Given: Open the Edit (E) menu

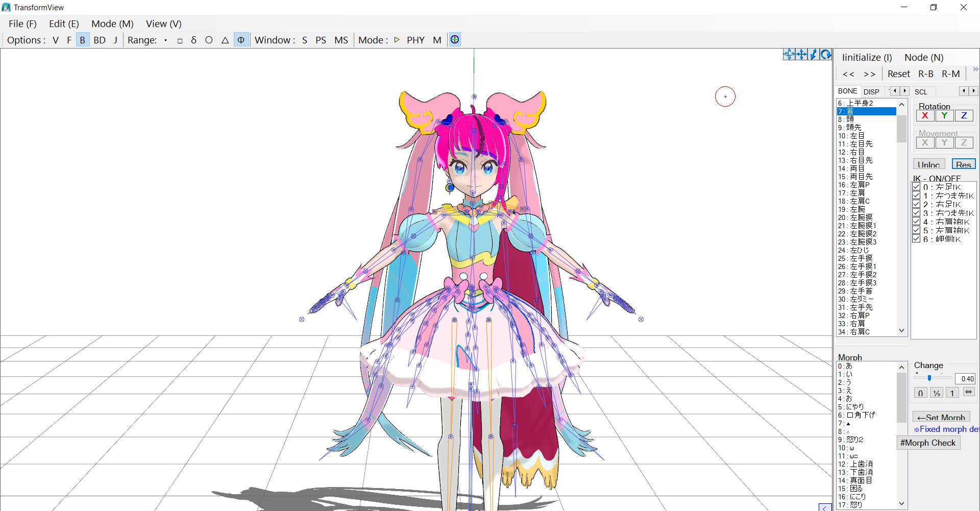Looking at the screenshot, I should (x=64, y=24).
